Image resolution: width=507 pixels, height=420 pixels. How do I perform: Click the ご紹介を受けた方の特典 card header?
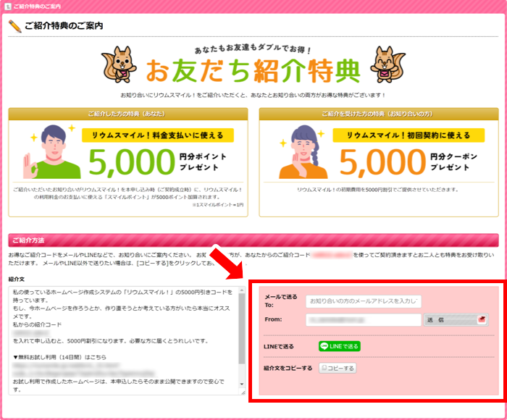coord(379,114)
